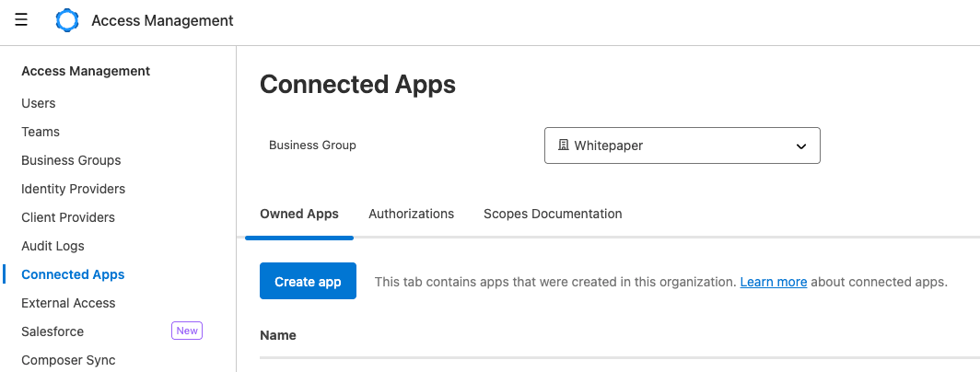Click the Name column header
The image size is (980, 372).
tap(278, 335)
